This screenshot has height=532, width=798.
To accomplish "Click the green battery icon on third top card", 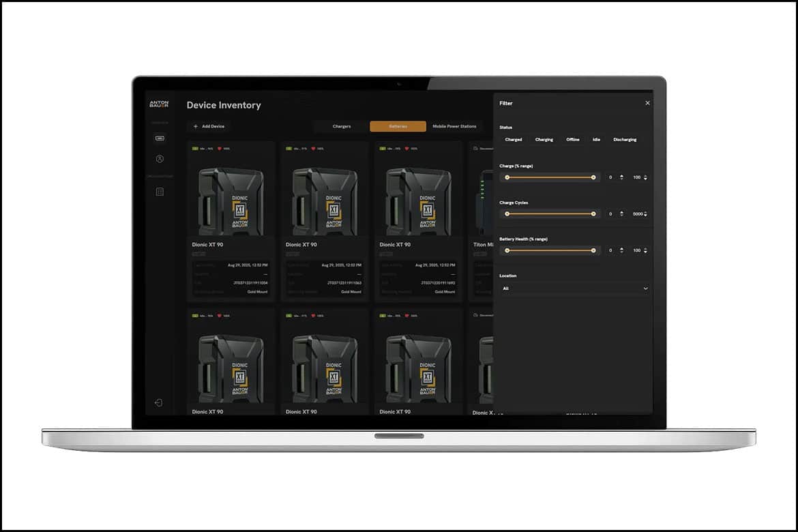I will pos(383,149).
